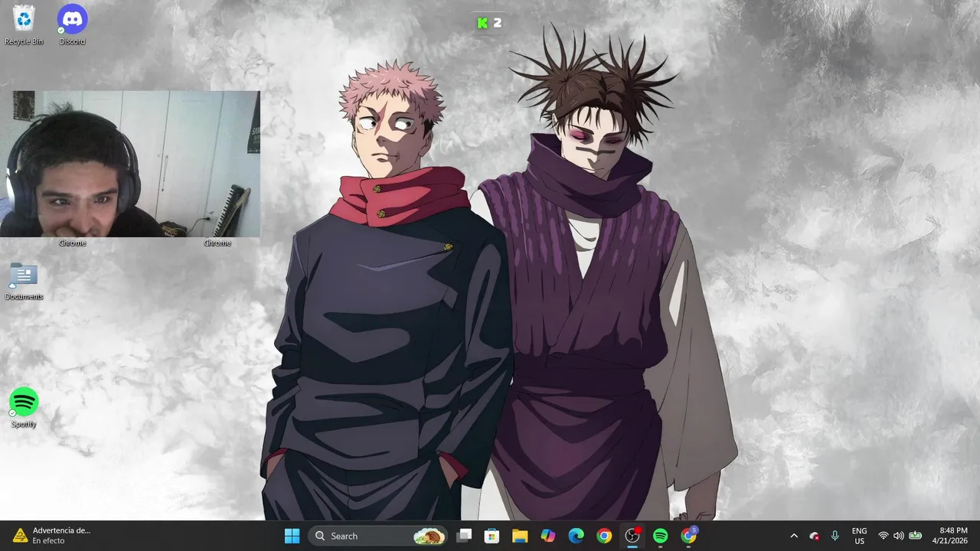Viewport: 980px width, 551px height.
Task: Click the green K 2 overlay indicator
Action: point(489,23)
